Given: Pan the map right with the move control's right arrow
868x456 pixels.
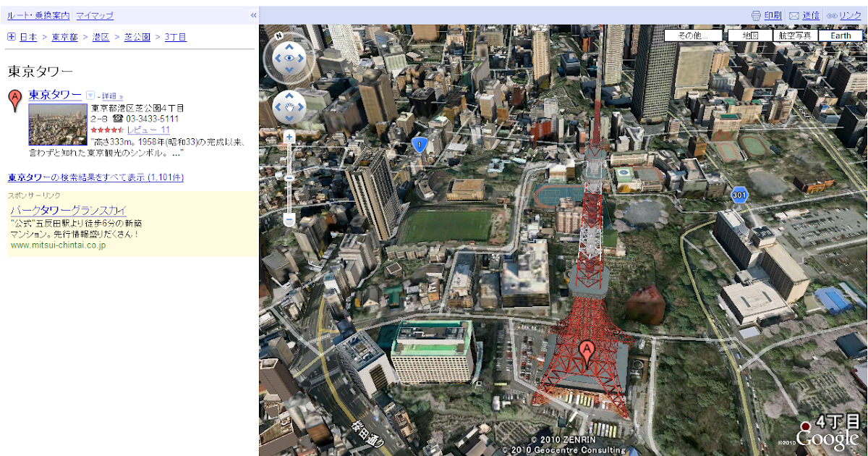Looking at the screenshot, I should tap(301, 108).
